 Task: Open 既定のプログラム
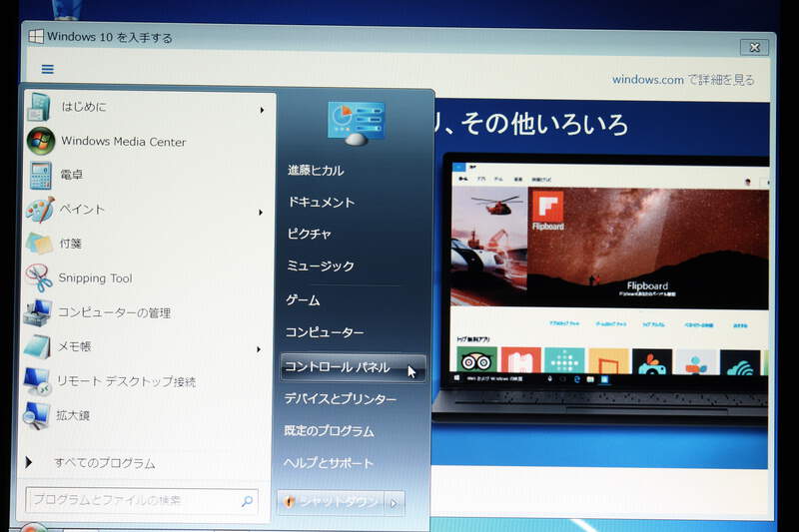tap(330, 431)
